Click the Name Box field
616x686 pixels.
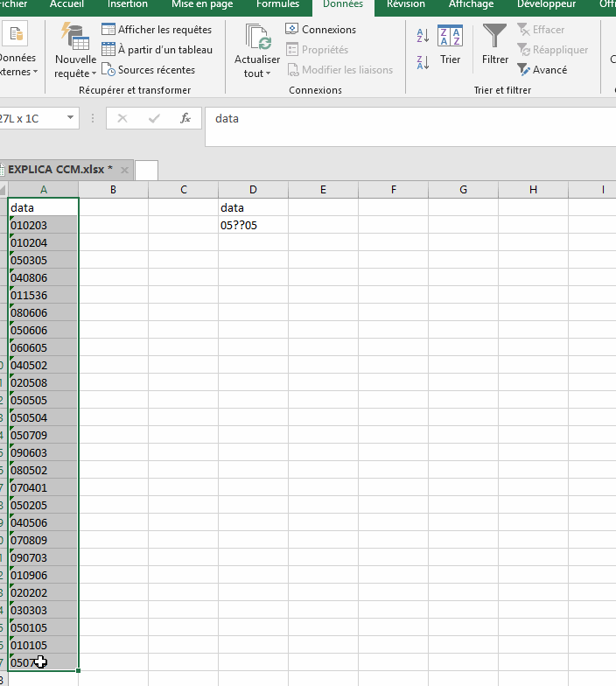tap(31, 118)
